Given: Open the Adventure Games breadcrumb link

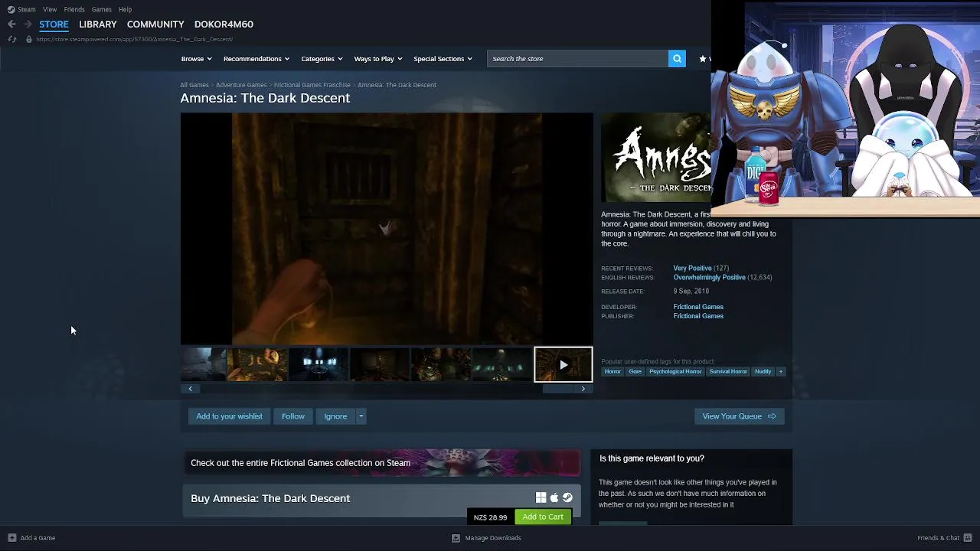Looking at the screenshot, I should click(x=241, y=85).
